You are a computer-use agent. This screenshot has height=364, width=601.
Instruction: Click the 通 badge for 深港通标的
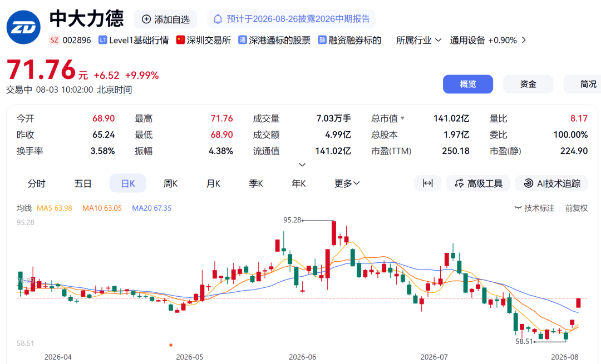242,40
